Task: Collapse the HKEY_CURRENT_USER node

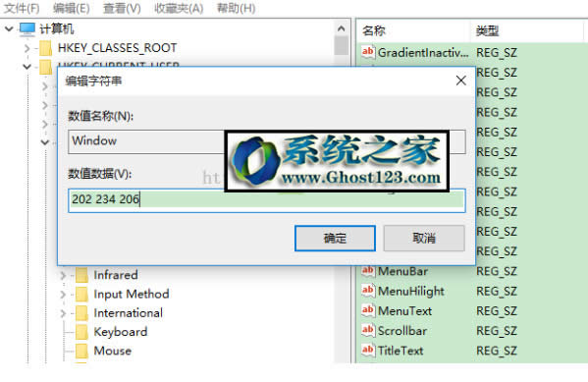Action: point(27,67)
